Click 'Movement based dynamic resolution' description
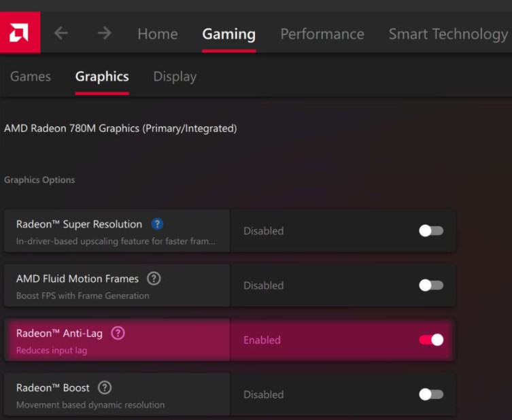512x420 pixels. click(90, 405)
